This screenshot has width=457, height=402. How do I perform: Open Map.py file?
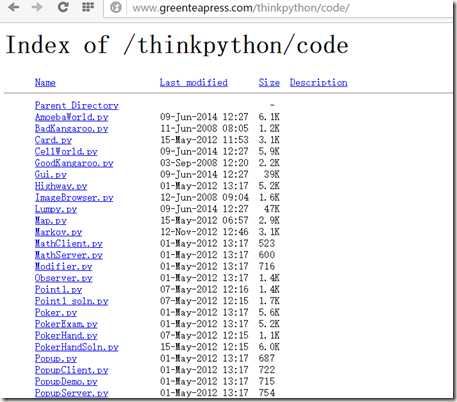point(51,221)
